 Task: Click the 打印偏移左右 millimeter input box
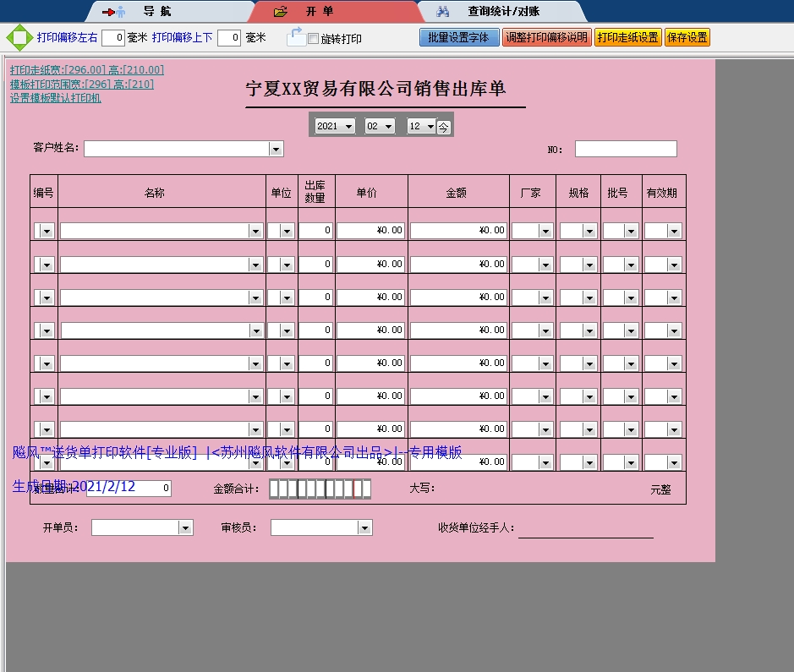pyautogui.click(x=113, y=38)
